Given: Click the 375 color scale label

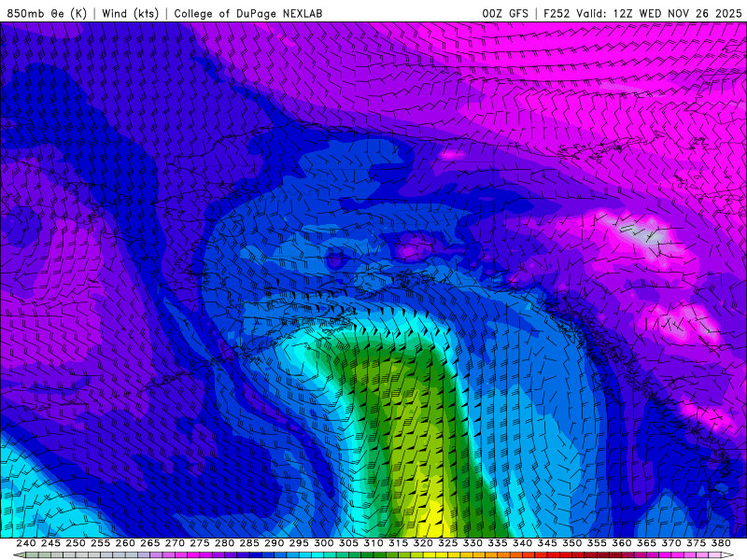Looking at the screenshot, I should 696,543.
